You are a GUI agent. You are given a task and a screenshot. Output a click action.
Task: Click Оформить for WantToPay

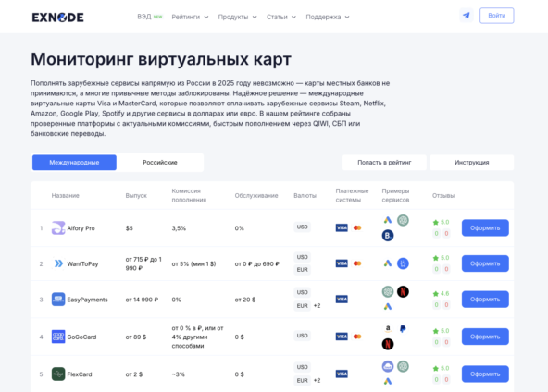tap(485, 263)
